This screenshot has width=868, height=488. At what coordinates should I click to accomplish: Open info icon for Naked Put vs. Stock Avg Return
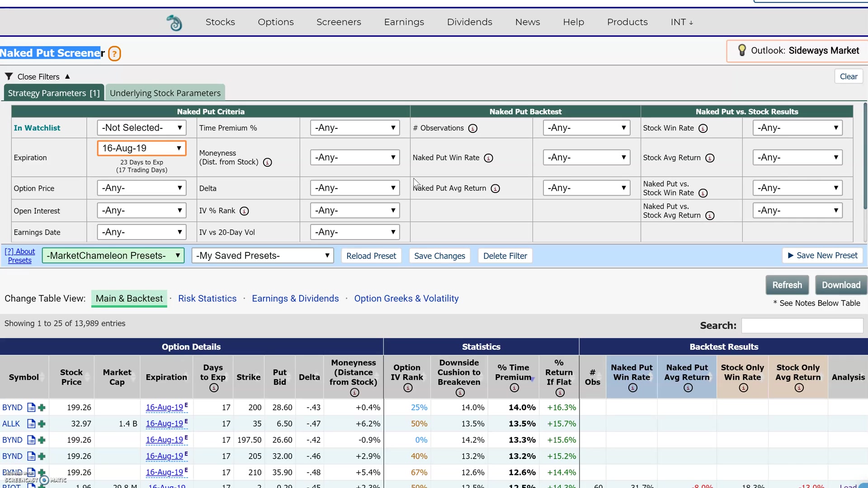tap(710, 216)
